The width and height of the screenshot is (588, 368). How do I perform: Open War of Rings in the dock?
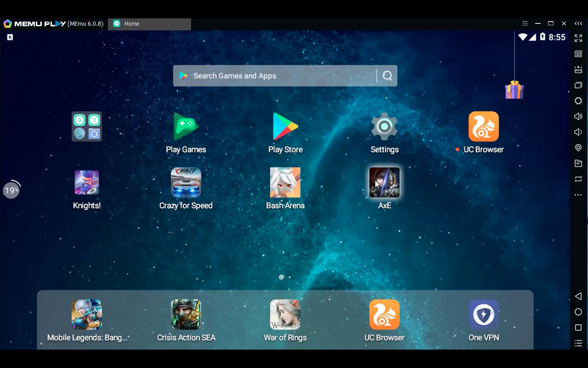point(285,321)
